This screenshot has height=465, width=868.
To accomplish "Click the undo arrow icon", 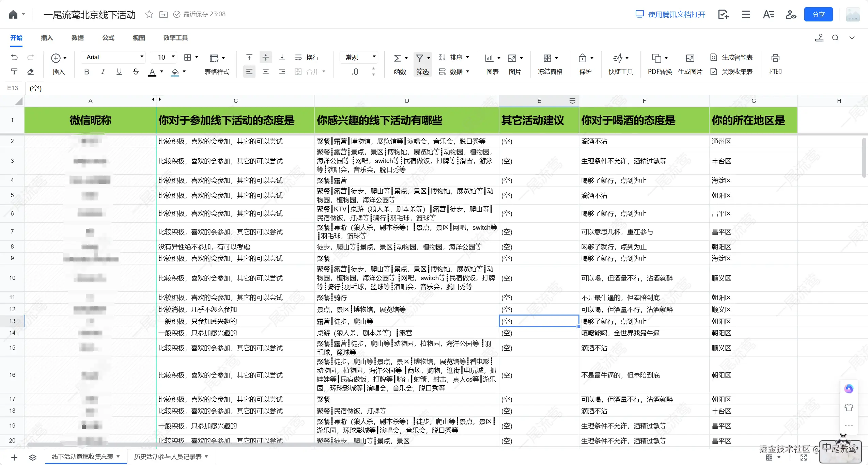I will [x=14, y=57].
